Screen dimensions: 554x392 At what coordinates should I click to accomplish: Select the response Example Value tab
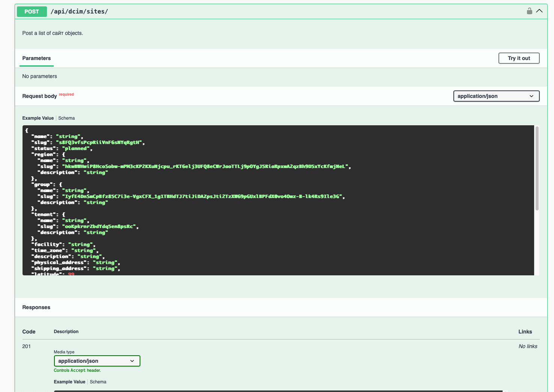[x=69, y=382]
